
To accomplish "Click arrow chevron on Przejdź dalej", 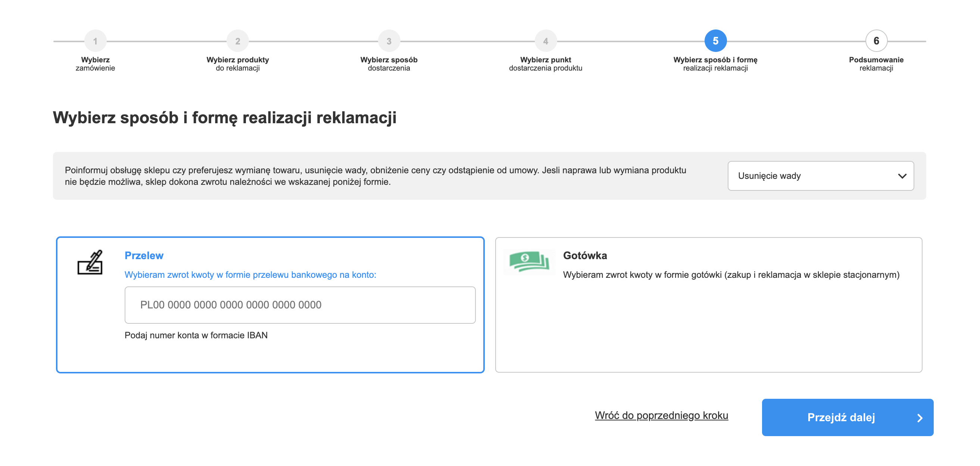I will point(920,418).
